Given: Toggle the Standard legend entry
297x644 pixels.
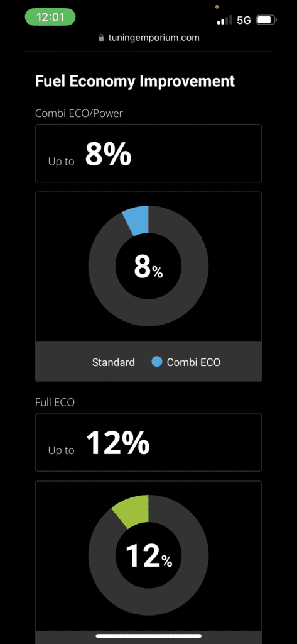Looking at the screenshot, I should coord(113,362).
